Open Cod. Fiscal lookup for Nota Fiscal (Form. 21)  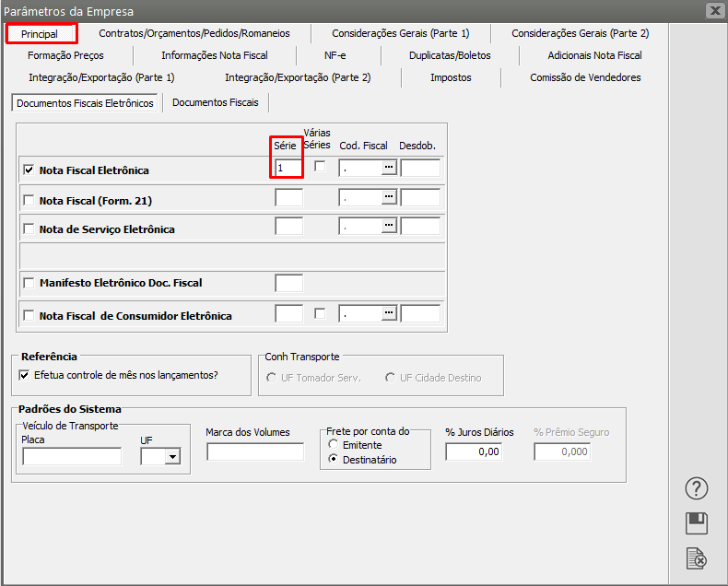point(389,197)
